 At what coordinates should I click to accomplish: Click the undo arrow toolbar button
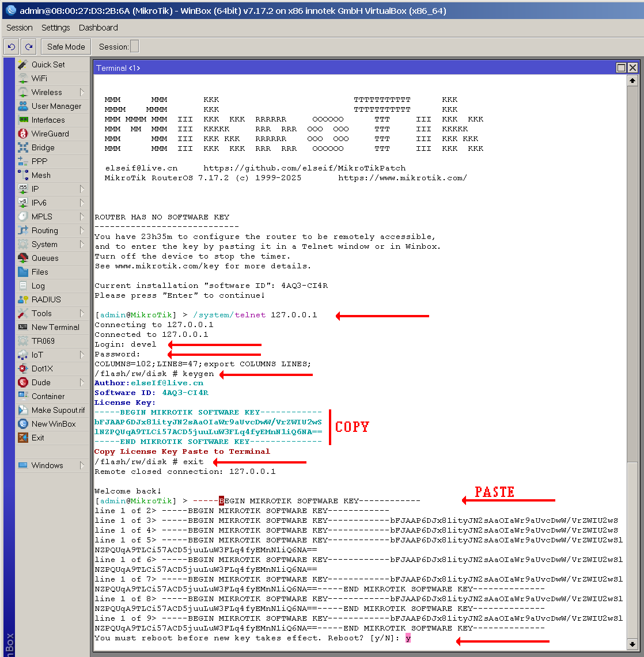11,47
